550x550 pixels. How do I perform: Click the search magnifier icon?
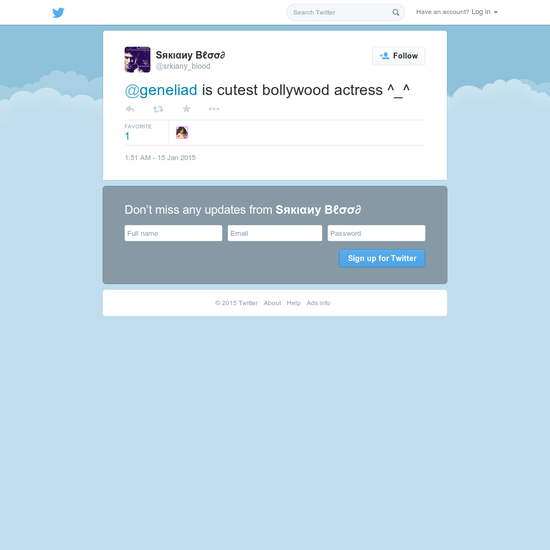396,12
